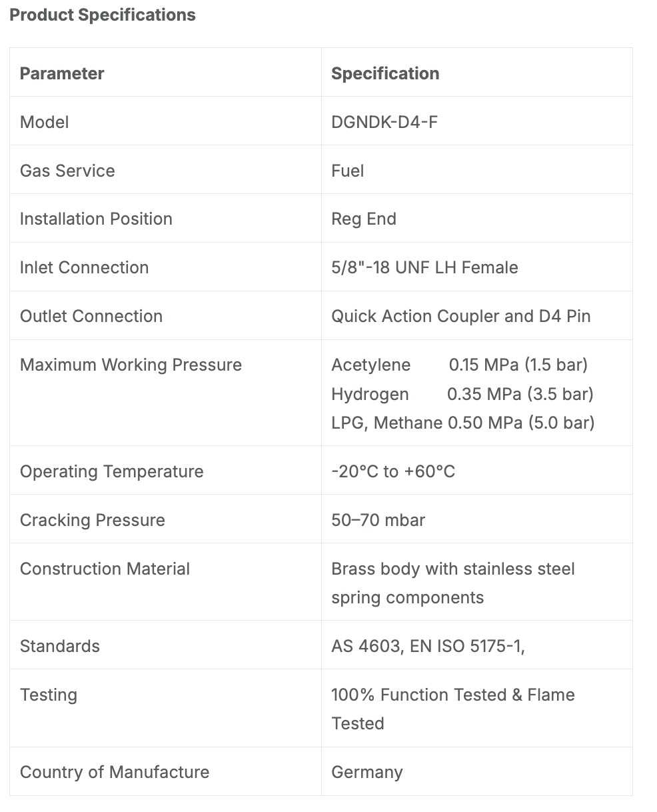Click the Maximum Working Pressure label
This screenshot has height=812, width=657.
click(131, 365)
